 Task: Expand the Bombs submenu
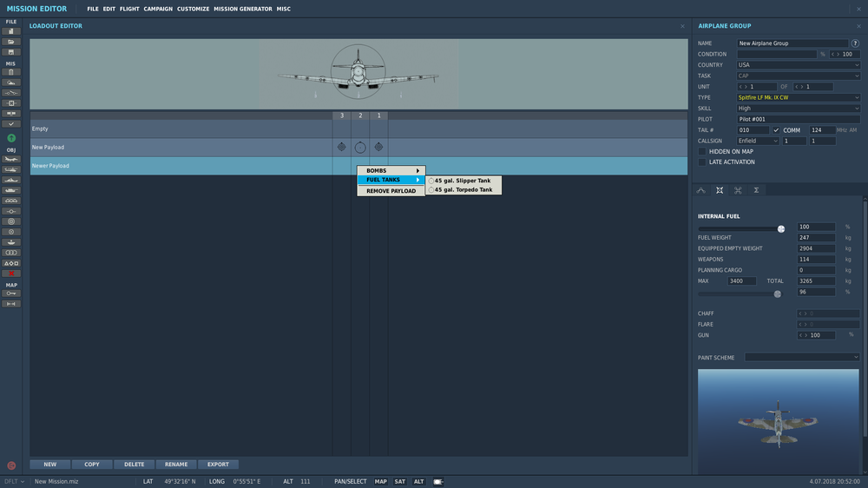coord(391,170)
